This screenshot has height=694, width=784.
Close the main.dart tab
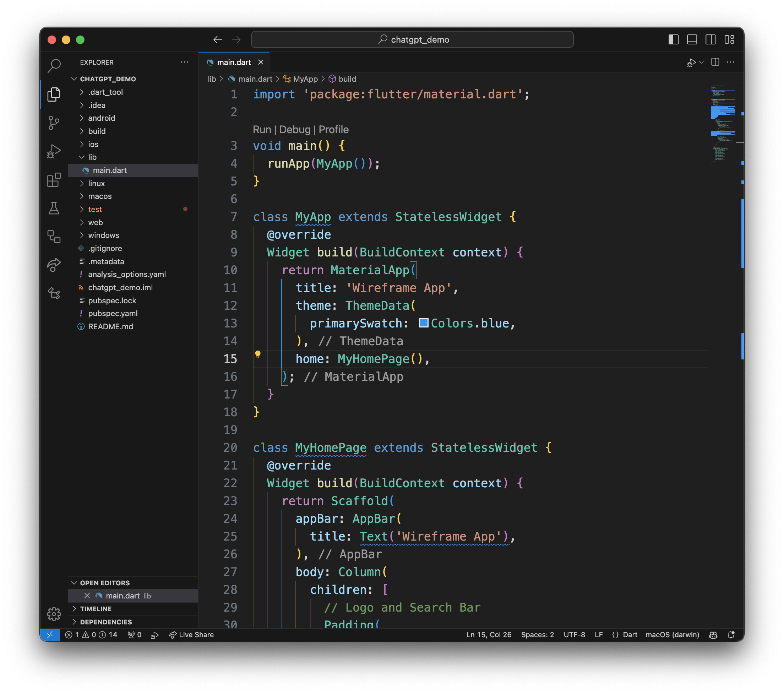pos(260,62)
